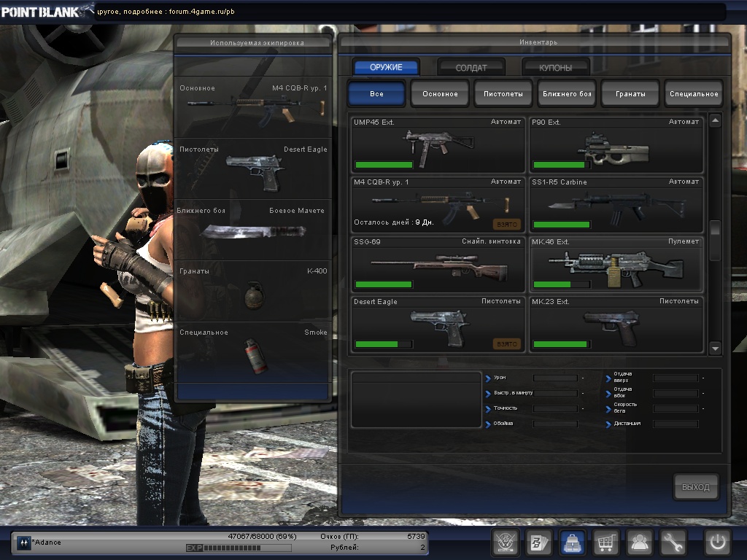
Task: Click 'Осталось дней : 9 Дн.' text
Action: pos(393,222)
